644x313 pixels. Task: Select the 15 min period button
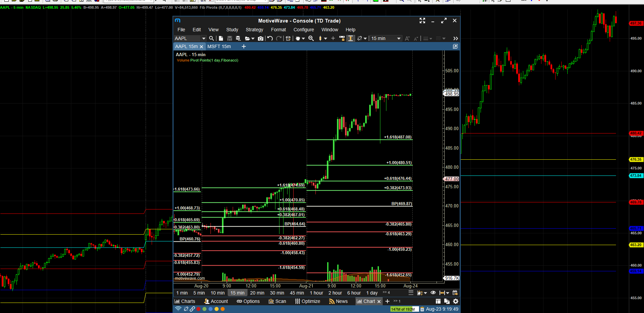click(237, 293)
